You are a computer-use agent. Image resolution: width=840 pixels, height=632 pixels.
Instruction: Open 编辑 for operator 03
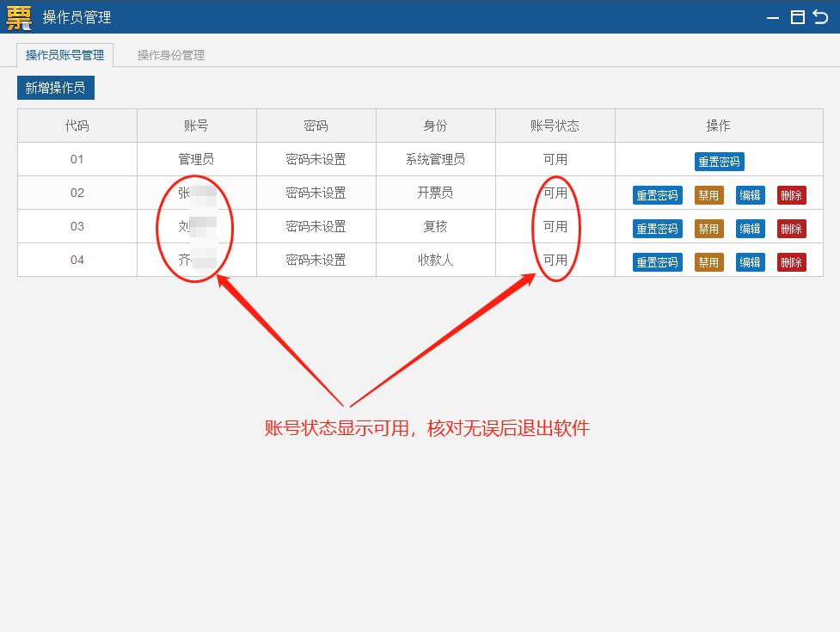749,229
